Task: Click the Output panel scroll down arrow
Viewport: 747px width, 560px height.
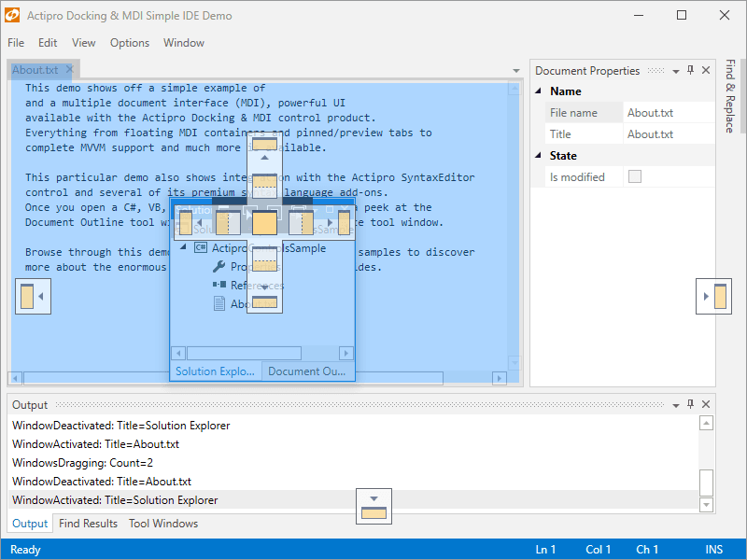Action: click(x=706, y=505)
